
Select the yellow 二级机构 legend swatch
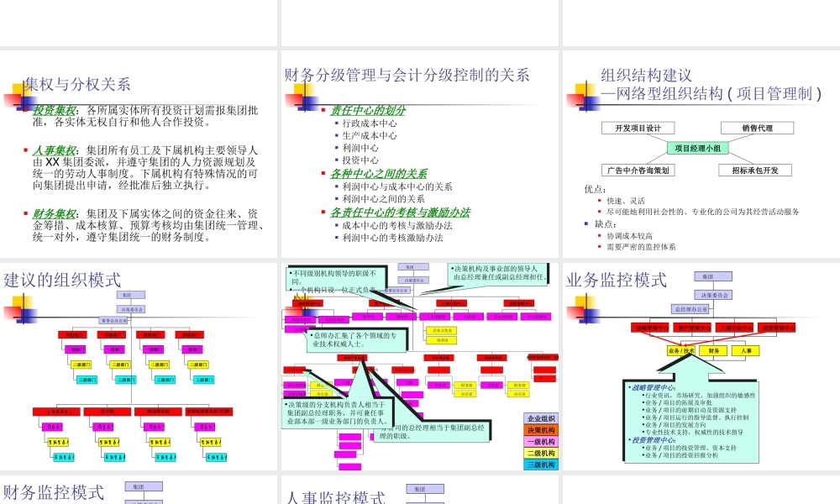(543, 452)
